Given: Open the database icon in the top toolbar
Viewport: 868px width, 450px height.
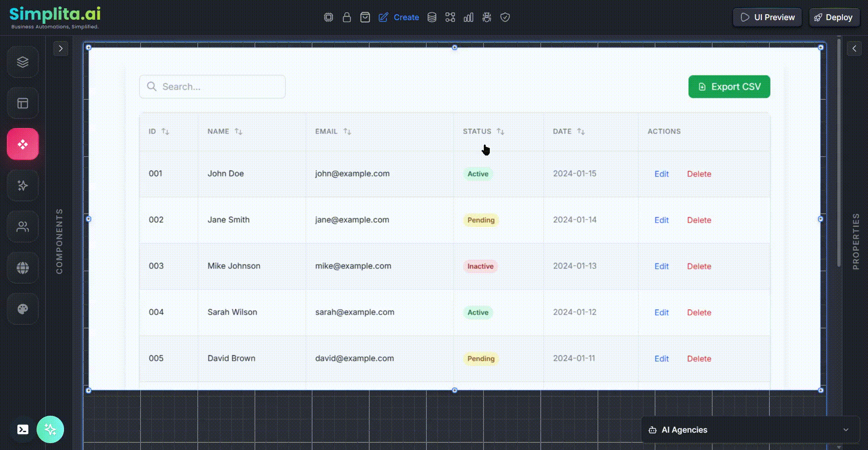Looking at the screenshot, I should [x=432, y=17].
